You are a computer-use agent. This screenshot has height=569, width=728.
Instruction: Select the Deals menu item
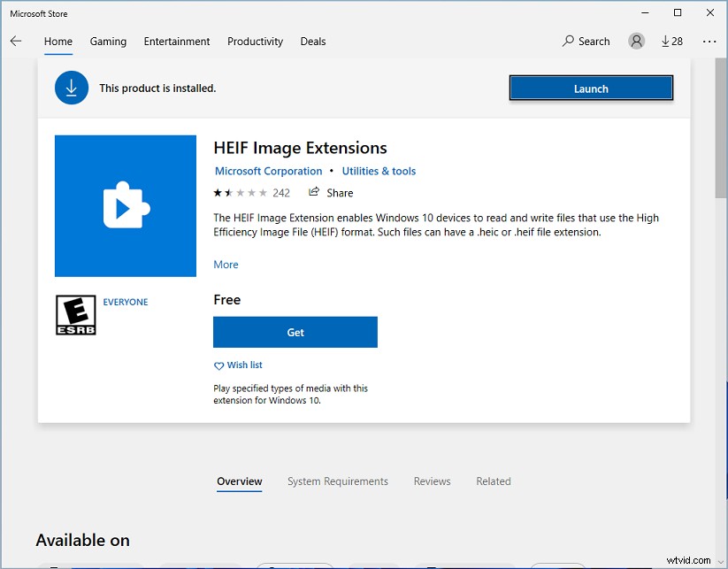pyautogui.click(x=312, y=42)
